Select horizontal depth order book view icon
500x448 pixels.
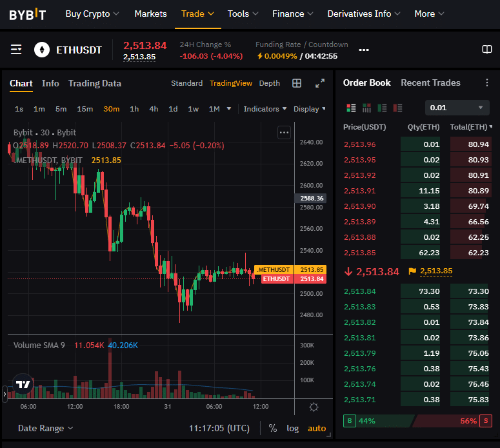(366, 108)
